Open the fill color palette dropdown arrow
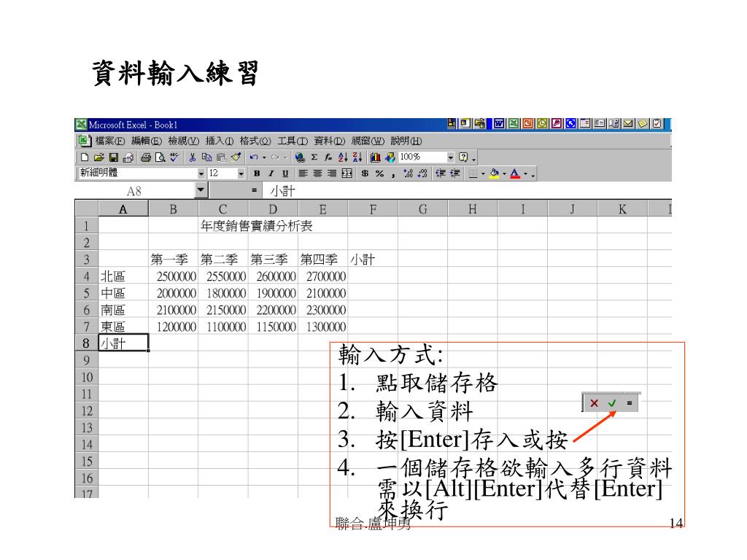Viewport: 747px width, 560px height. (504, 174)
